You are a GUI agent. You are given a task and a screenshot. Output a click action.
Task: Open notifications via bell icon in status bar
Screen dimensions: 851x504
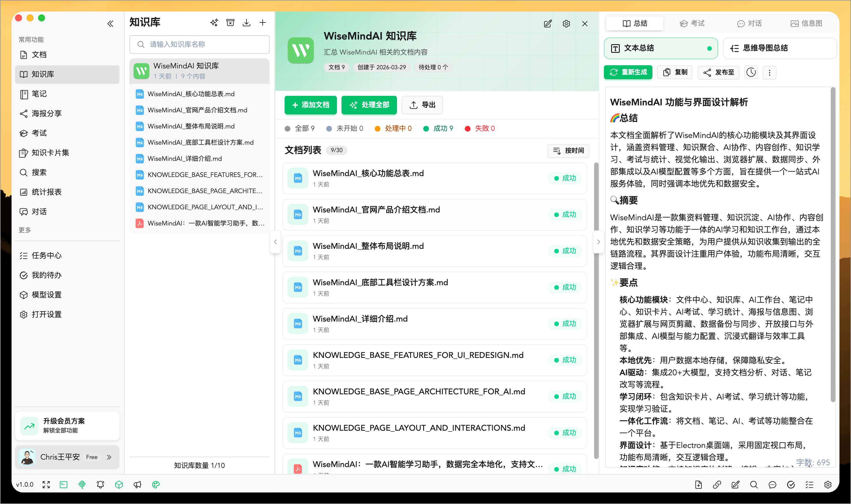(100, 485)
